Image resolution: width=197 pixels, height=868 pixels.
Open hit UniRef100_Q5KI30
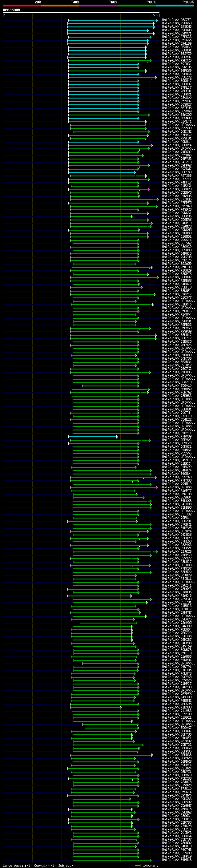(x=177, y=267)
